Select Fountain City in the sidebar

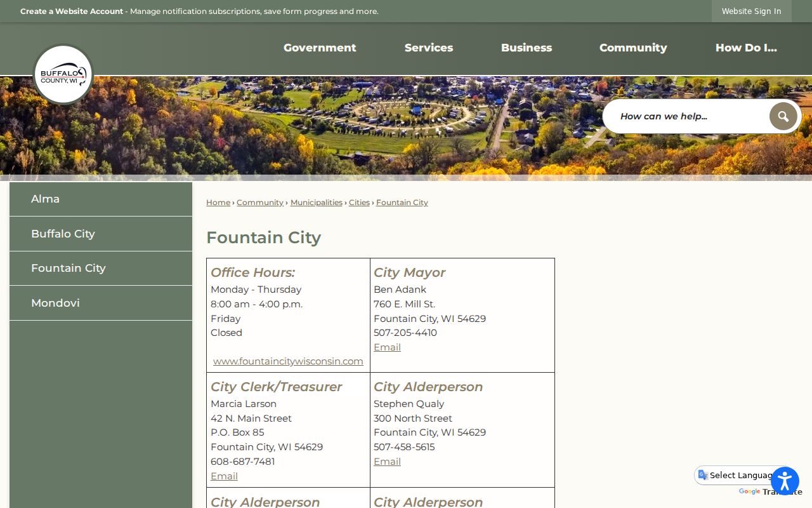coord(101,268)
